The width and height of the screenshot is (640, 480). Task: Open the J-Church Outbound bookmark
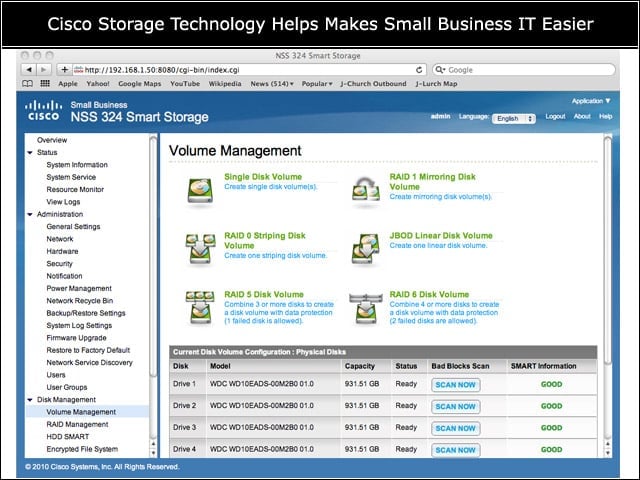click(373, 84)
